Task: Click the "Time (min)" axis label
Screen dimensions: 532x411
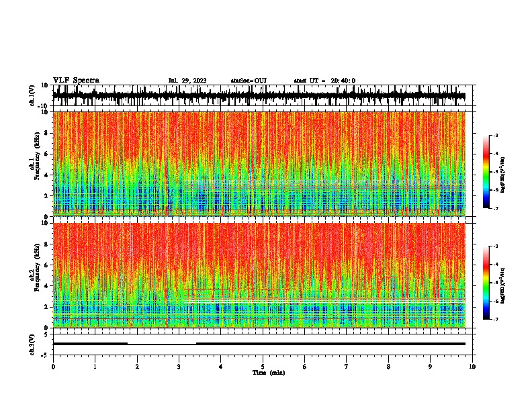Action: (x=269, y=373)
